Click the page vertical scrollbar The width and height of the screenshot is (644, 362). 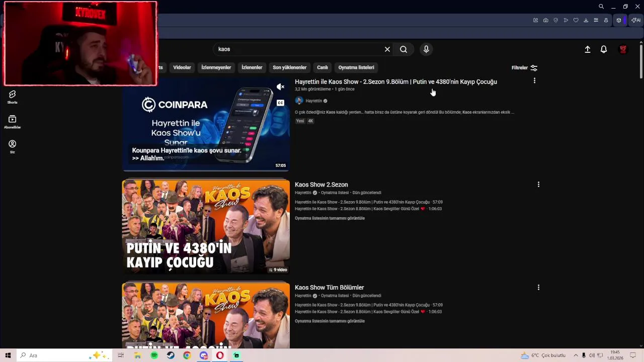click(641, 60)
